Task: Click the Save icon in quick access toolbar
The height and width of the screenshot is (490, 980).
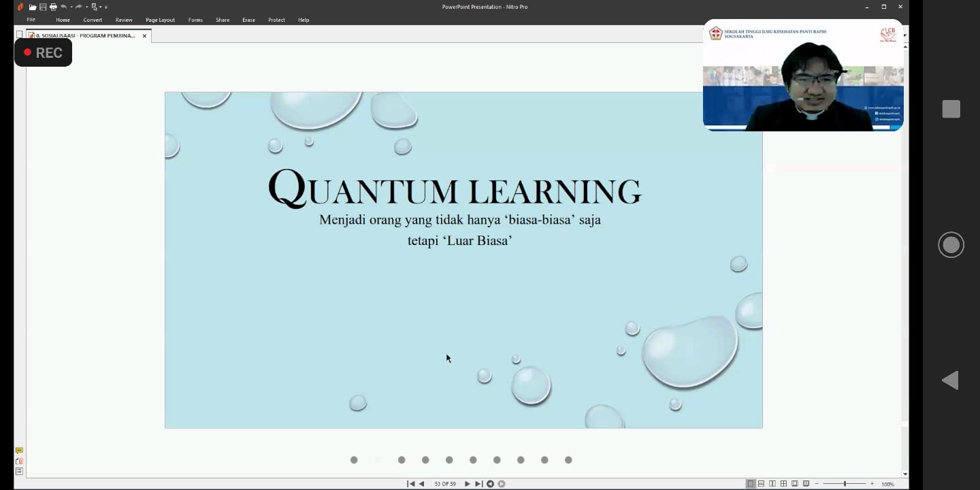Action: 43,7
